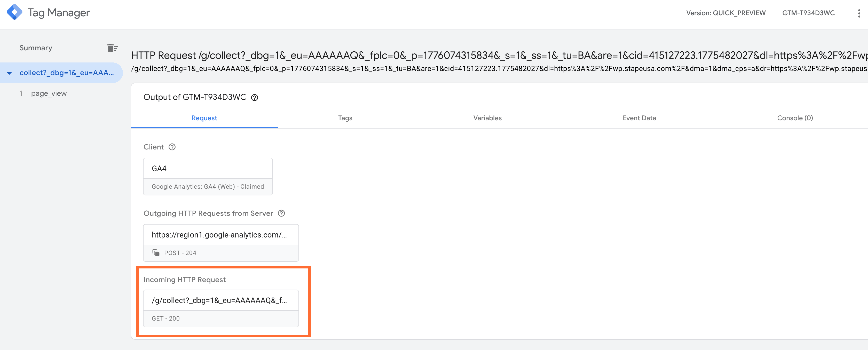
Task: Switch to the Tags tab
Action: (x=345, y=118)
